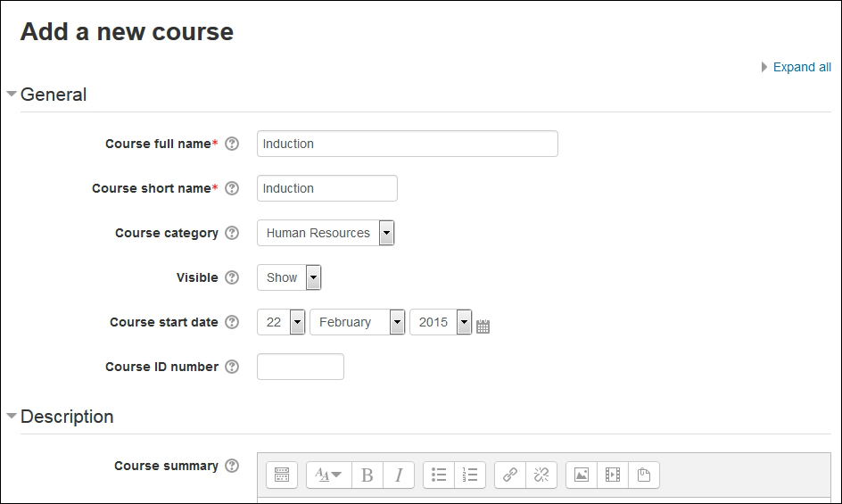Focus the Course short name field

pyautogui.click(x=327, y=188)
